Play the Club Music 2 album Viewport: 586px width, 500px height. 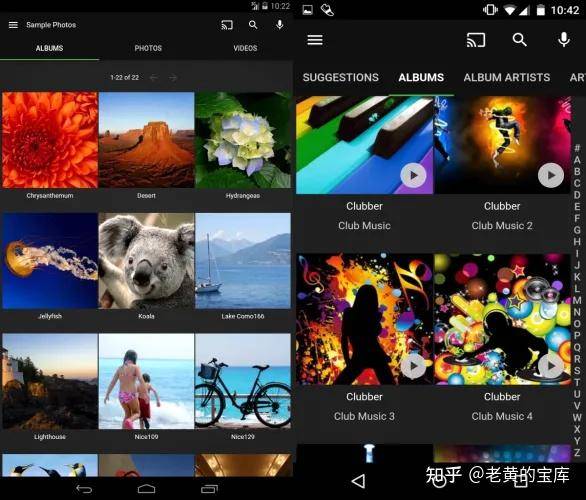coord(551,175)
